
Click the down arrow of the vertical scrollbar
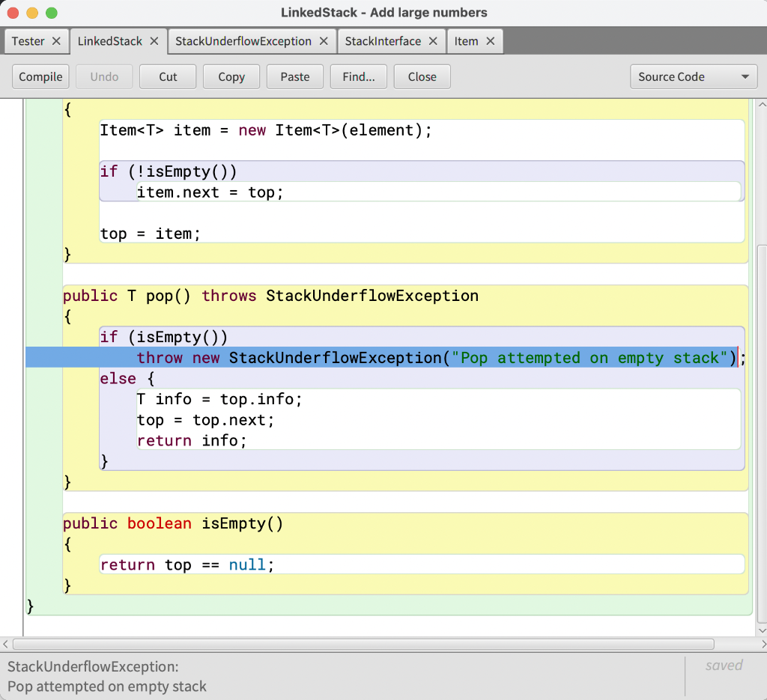click(x=761, y=629)
